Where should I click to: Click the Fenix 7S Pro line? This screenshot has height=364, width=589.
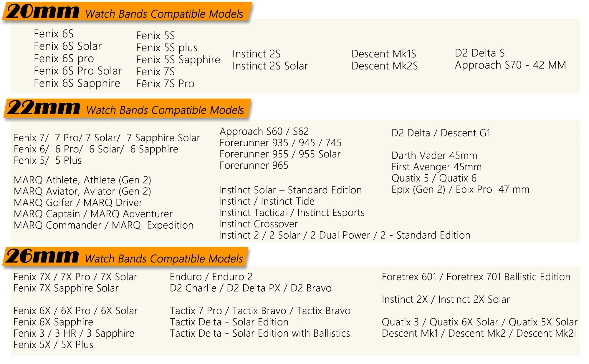point(165,84)
